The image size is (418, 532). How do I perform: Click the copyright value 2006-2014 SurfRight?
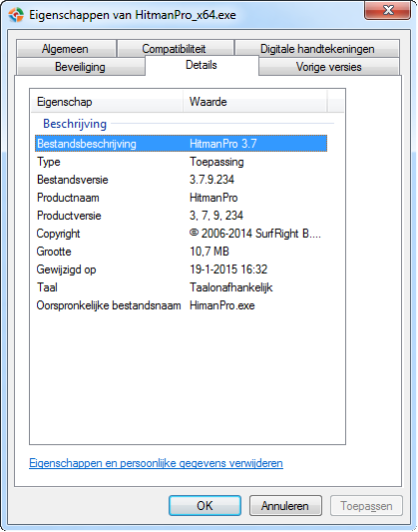pyautogui.click(x=255, y=234)
